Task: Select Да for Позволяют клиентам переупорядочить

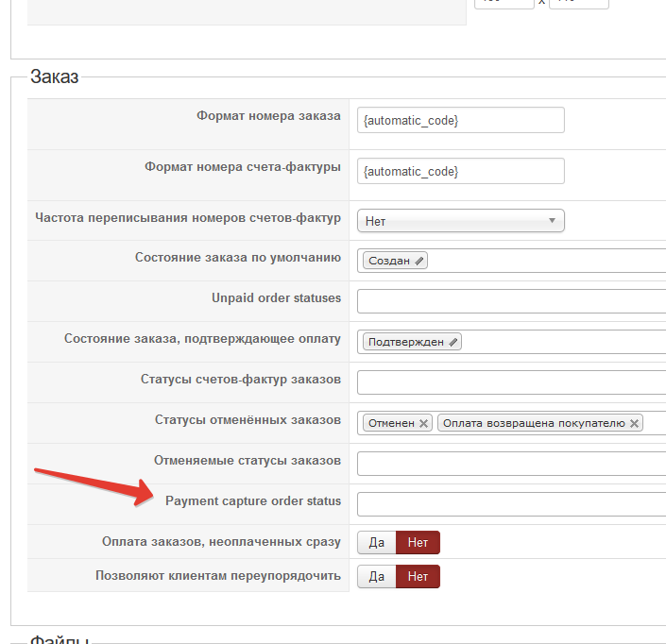Action: click(376, 577)
